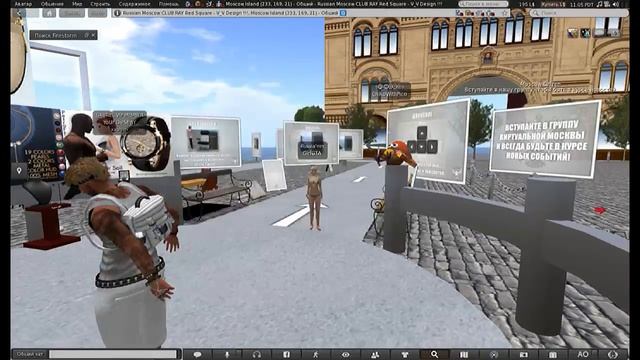
Task: Click the fourth parcel permission icon
Action: point(490,13)
